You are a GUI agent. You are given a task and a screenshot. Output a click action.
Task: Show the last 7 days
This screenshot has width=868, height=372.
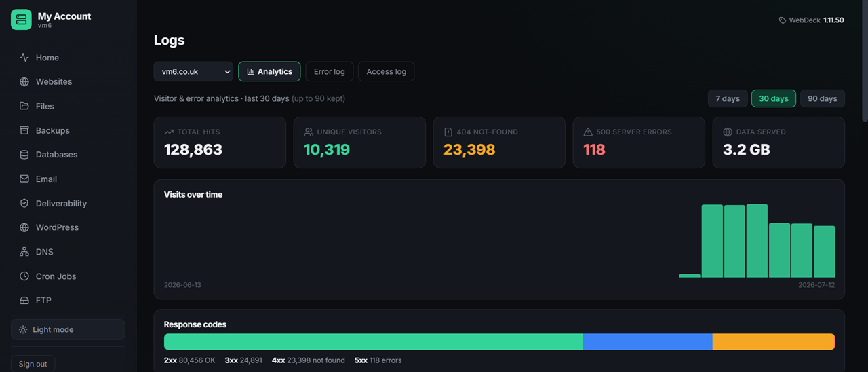click(x=728, y=98)
